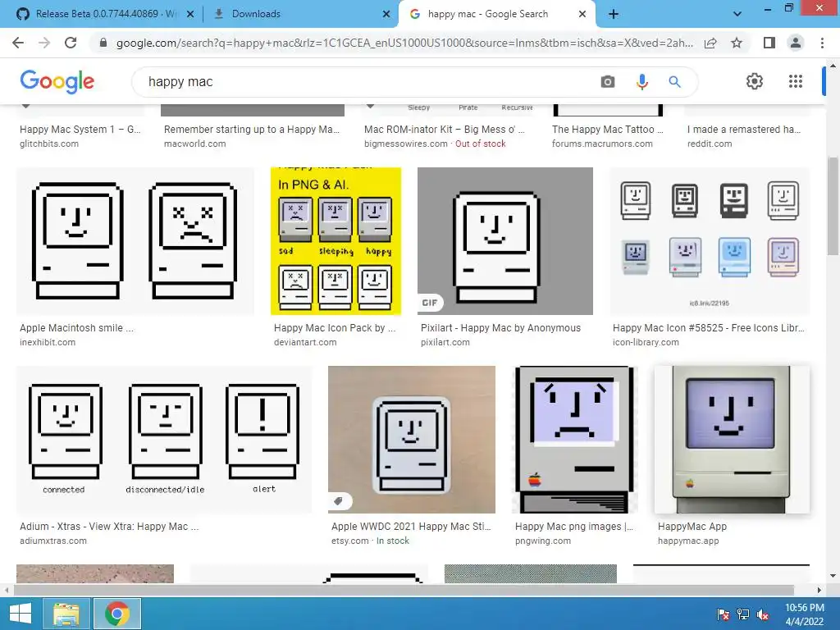Open the Adium Xtras connected/alert image

(164, 440)
